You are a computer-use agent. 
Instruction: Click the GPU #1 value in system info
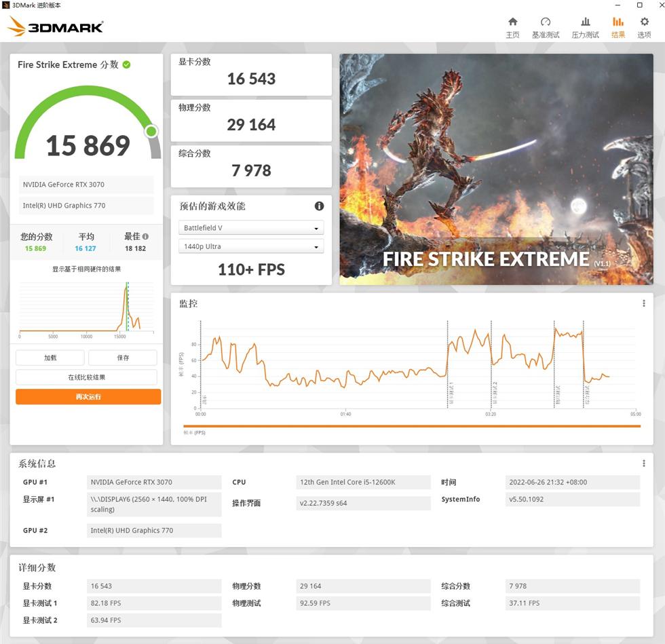154,482
